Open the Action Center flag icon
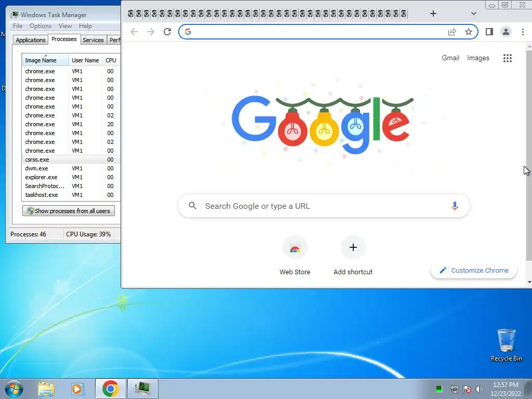The image size is (532, 399). 467,389
